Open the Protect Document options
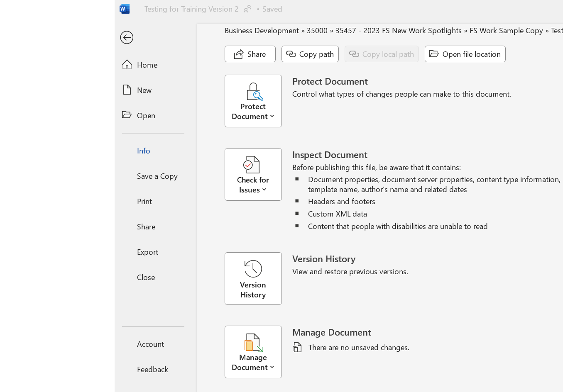This screenshot has height=392, width=563. pyautogui.click(x=253, y=101)
